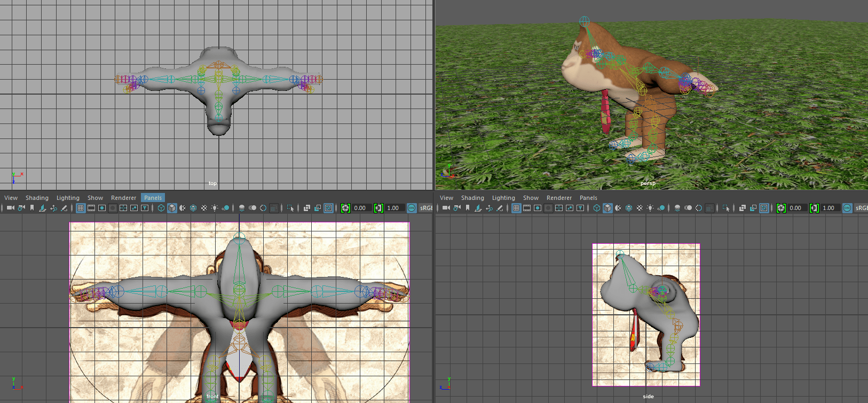Screen dimensions: 868x403
Task: Toggle X-Ray Active Components in front panel
Action: 318,208
